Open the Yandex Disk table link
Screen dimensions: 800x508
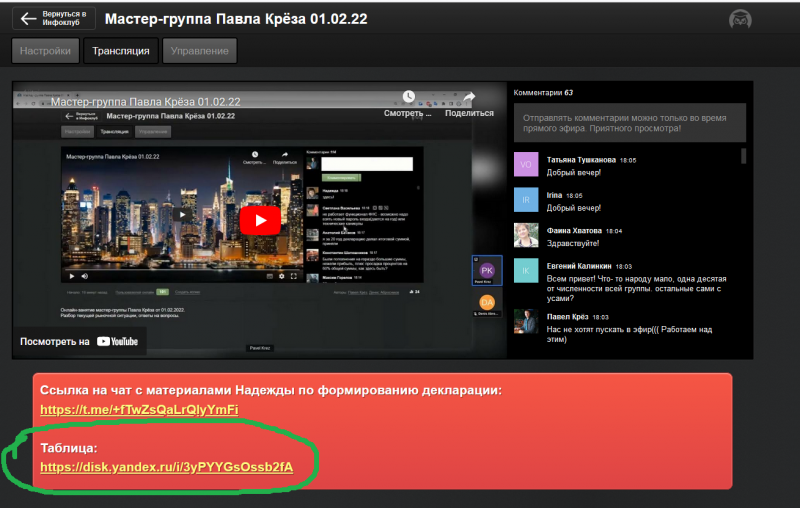click(167, 467)
